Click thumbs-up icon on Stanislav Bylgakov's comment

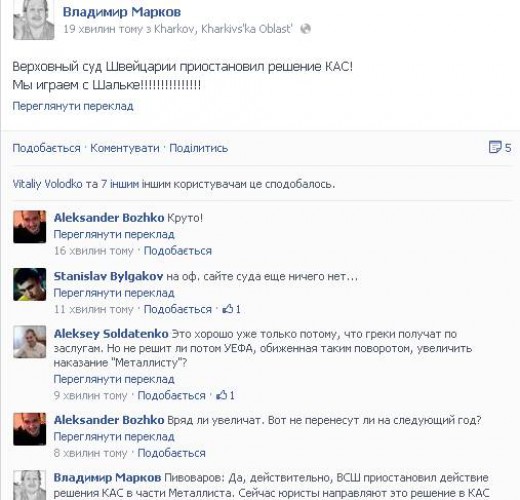point(228,309)
